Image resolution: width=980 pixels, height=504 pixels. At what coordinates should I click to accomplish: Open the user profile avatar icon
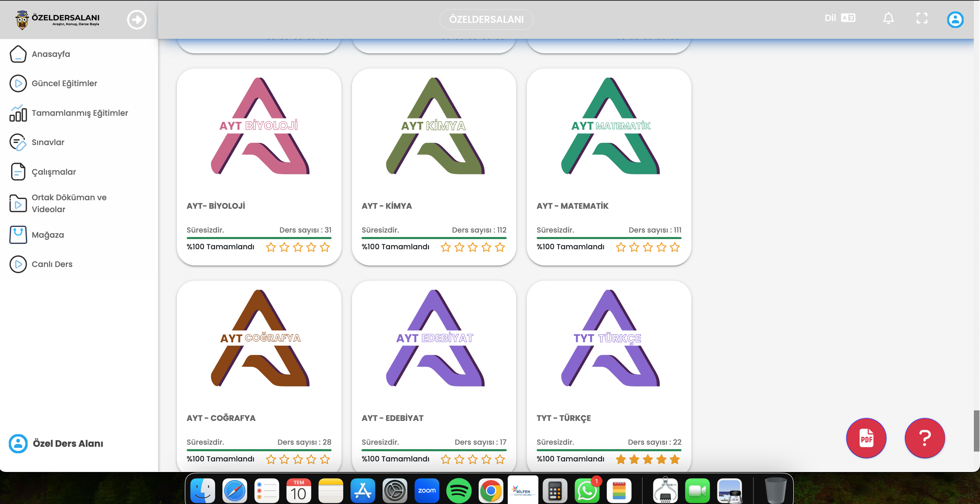tap(955, 19)
